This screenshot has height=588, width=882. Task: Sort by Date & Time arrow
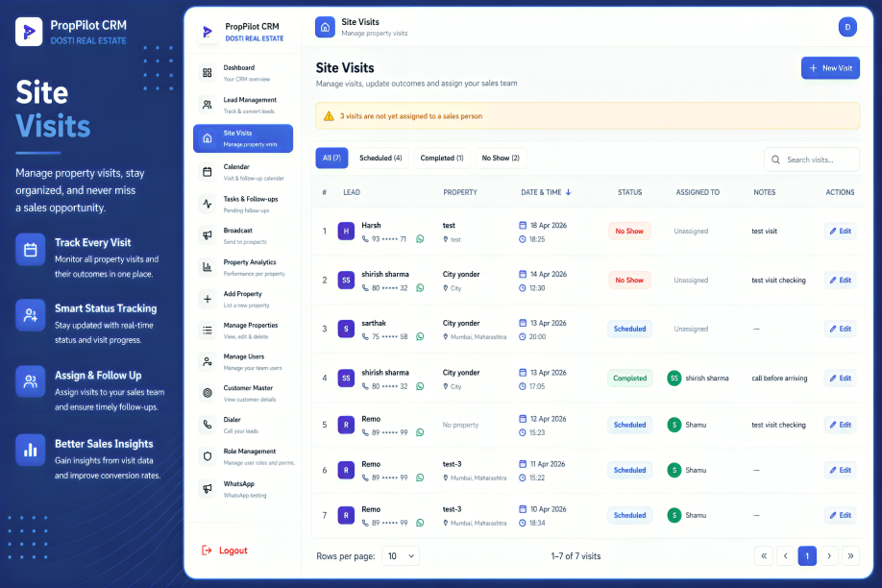pos(568,192)
